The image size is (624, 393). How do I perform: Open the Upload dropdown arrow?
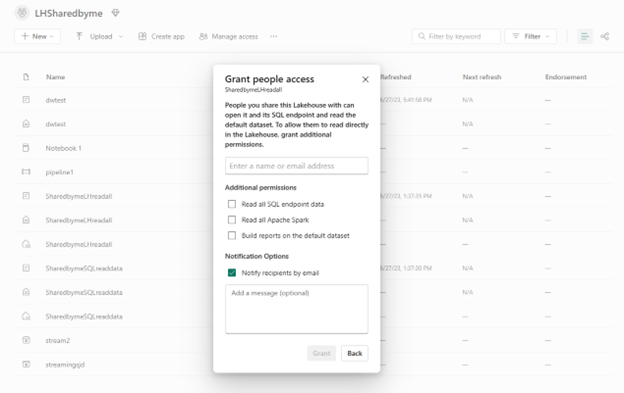click(x=121, y=36)
